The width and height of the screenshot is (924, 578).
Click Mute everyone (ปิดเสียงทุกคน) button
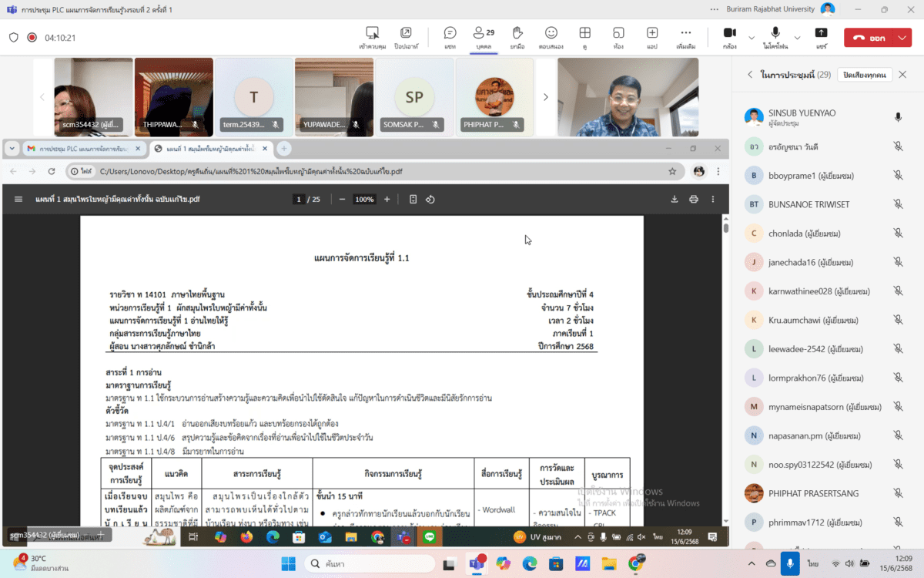[864, 75]
